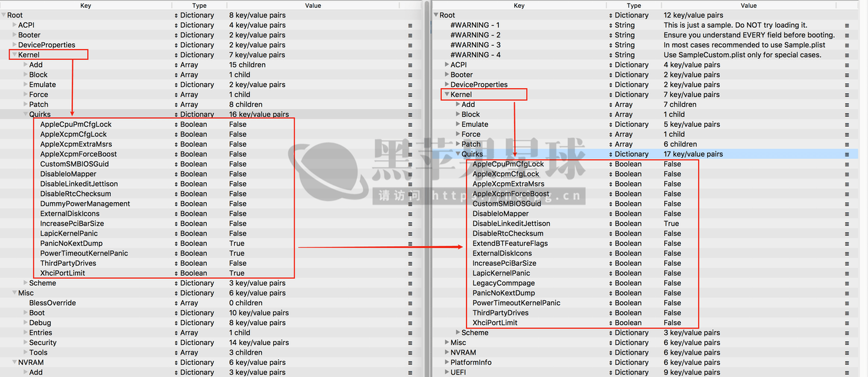
Task: Click the row menu icon for right pane UEFI
Action: [x=846, y=373]
